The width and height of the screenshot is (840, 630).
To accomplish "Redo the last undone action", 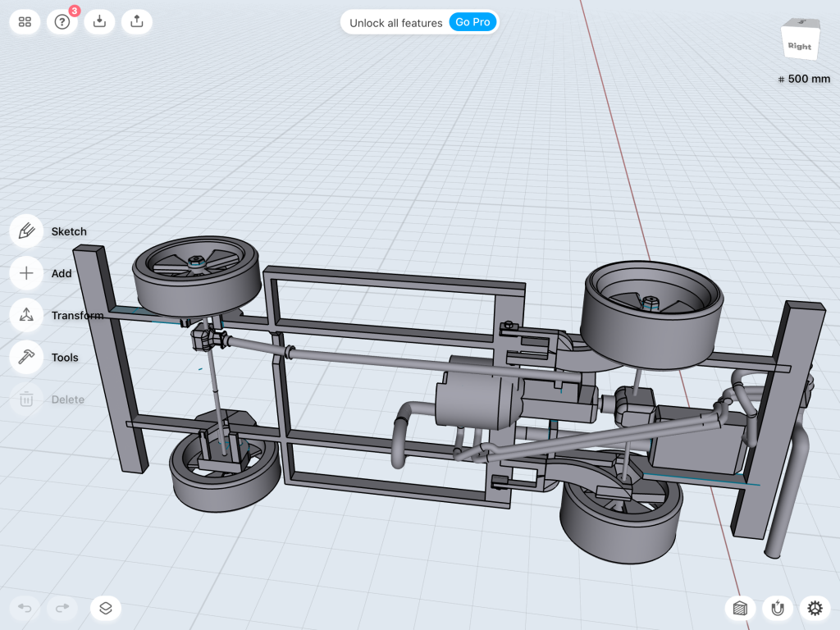I will 62,608.
